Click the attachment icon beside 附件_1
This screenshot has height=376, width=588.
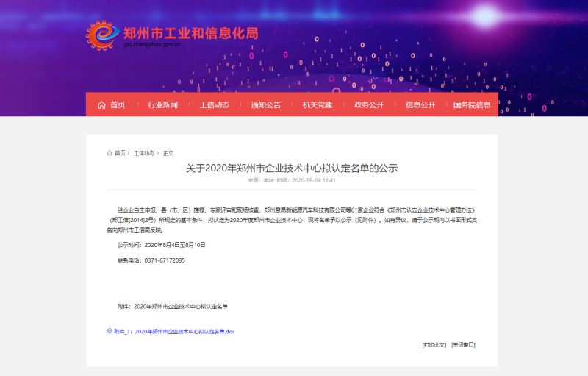[x=110, y=331]
